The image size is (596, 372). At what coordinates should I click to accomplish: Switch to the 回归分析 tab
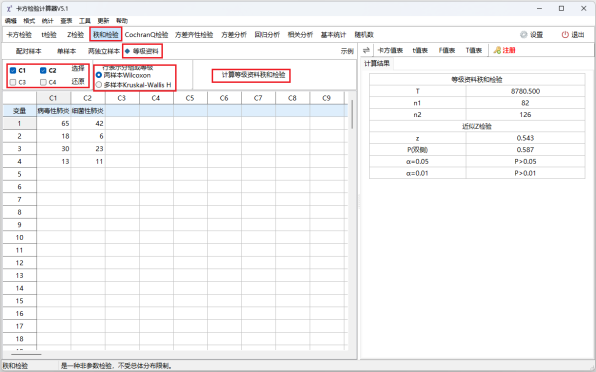pyautogui.click(x=267, y=35)
